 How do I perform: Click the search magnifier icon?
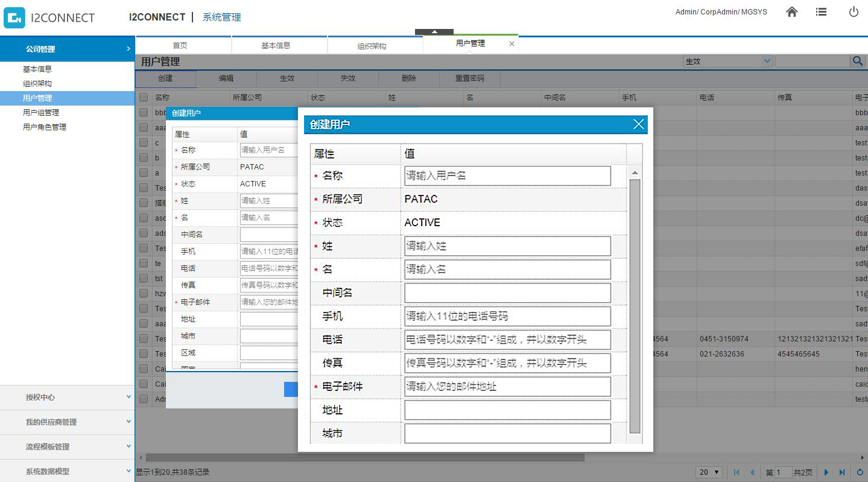(857, 61)
